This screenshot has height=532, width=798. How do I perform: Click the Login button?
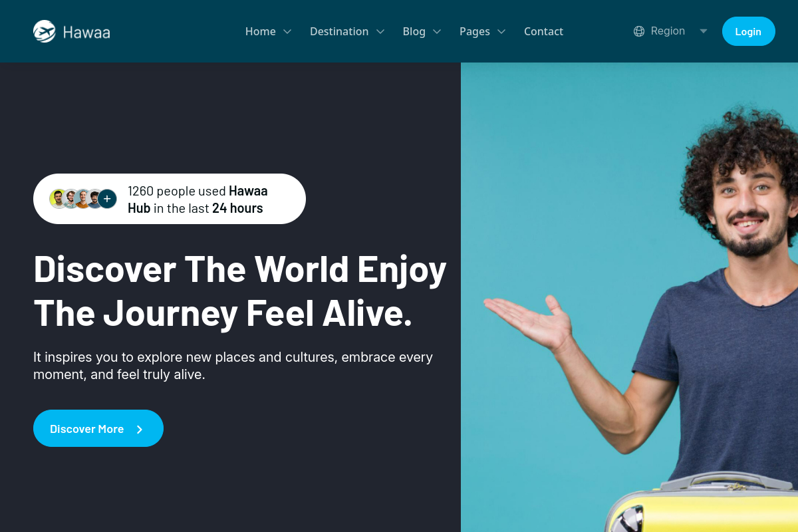click(x=748, y=31)
